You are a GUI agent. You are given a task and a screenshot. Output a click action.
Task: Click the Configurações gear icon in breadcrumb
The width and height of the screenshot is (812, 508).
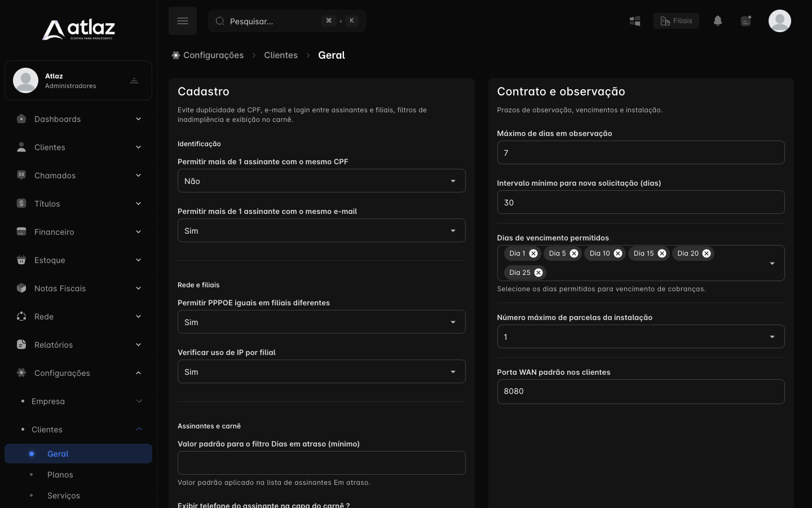click(x=176, y=55)
